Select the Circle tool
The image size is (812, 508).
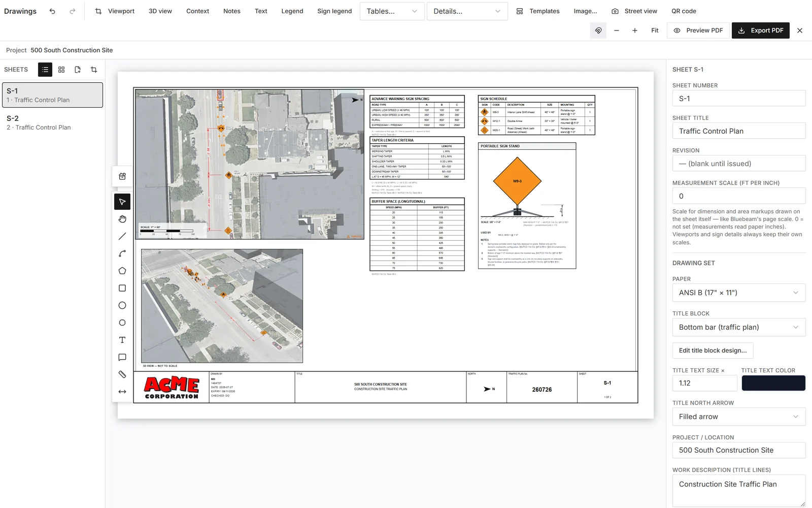coord(122,305)
